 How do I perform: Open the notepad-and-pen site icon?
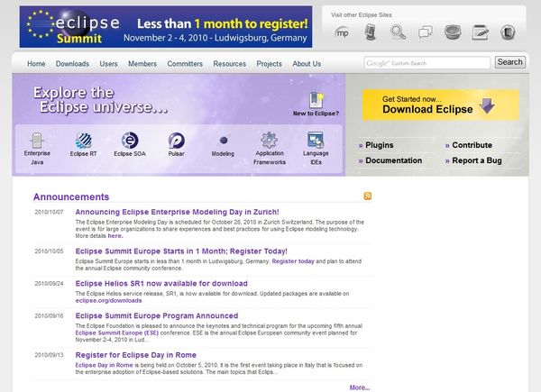481,32
